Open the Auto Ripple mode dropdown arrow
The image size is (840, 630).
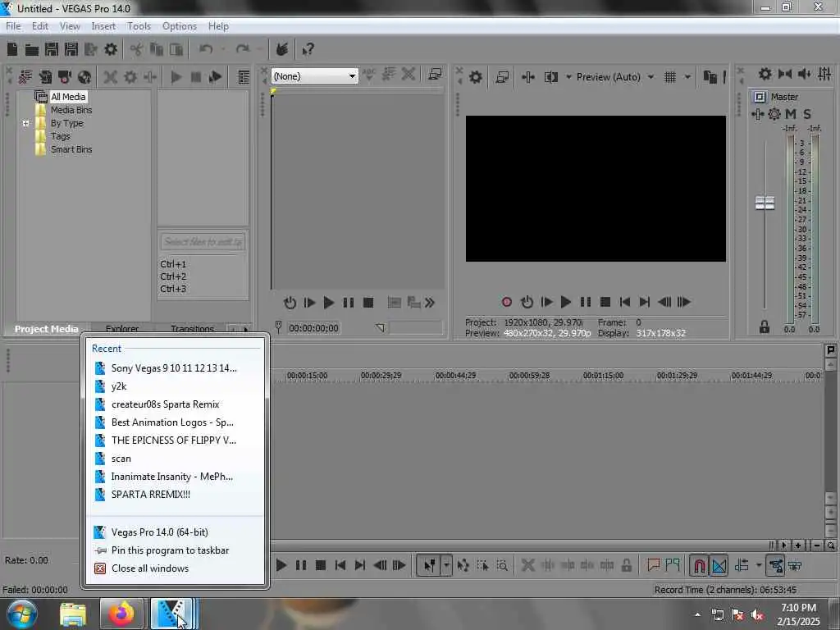click(x=759, y=565)
